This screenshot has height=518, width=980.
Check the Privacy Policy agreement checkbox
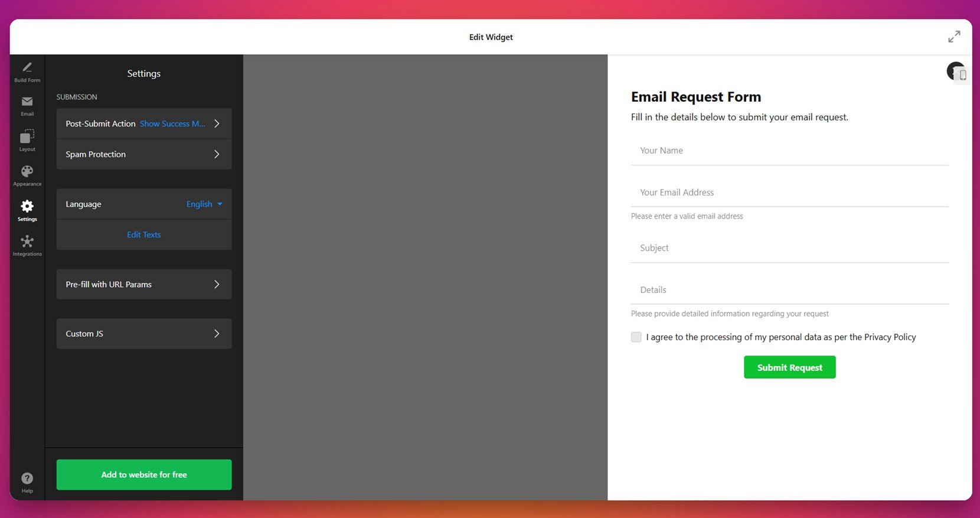pos(636,337)
